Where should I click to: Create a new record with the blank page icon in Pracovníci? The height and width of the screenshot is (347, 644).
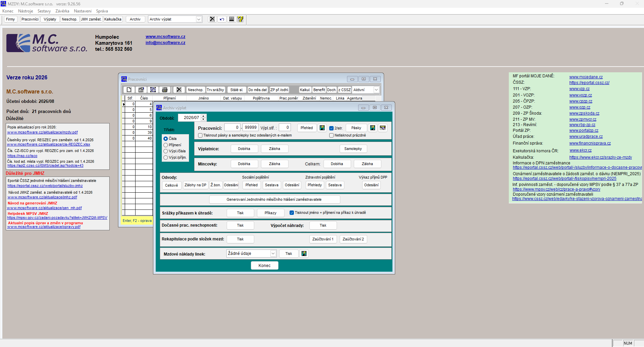point(129,90)
